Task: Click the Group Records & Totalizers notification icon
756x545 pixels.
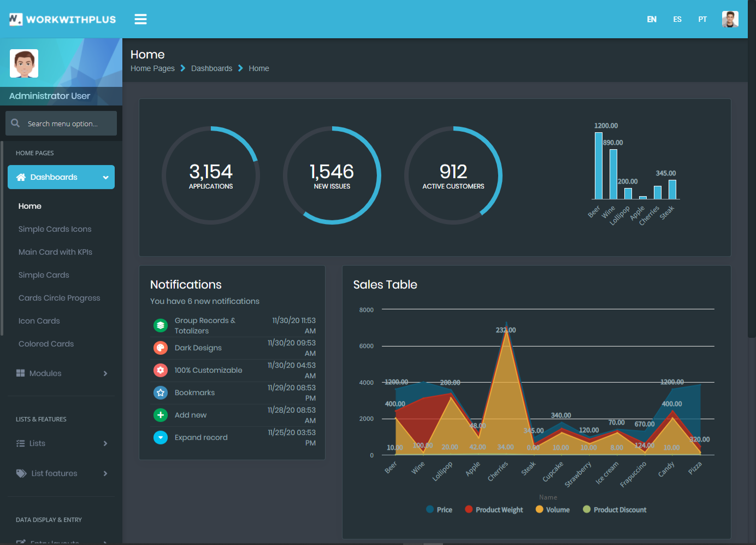Action: (161, 325)
